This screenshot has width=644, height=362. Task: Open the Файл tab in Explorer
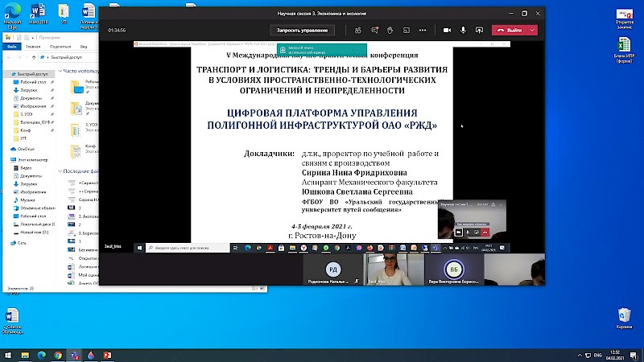pos(12,47)
